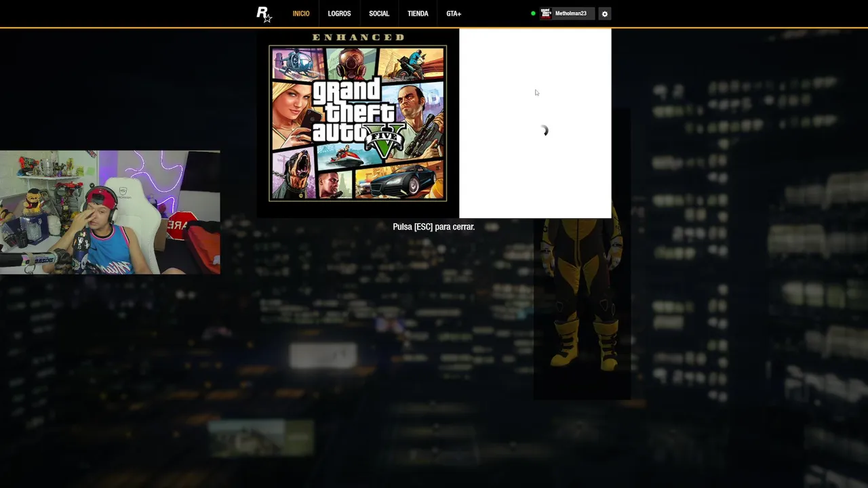
Task: Open the SOCIAL tab
Action: coord(379,14)
